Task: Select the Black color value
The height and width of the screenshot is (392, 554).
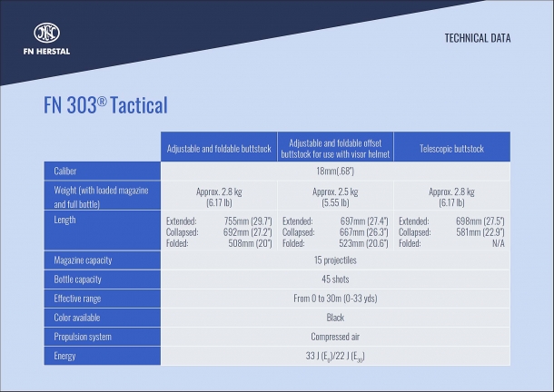Action: (x=335, y=318)
